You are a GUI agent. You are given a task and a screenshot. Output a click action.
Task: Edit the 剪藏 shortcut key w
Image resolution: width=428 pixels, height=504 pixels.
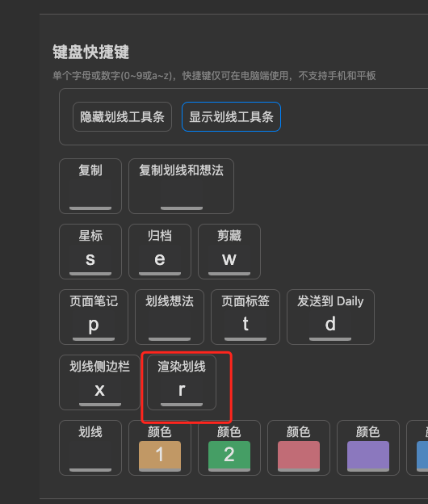tap(229, 261)
